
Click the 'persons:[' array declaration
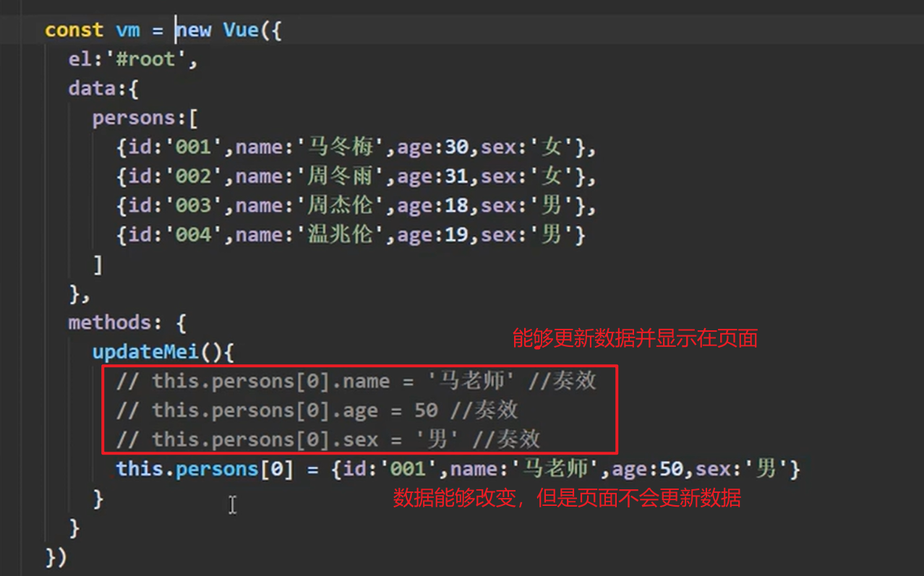[x=145, y=118]
